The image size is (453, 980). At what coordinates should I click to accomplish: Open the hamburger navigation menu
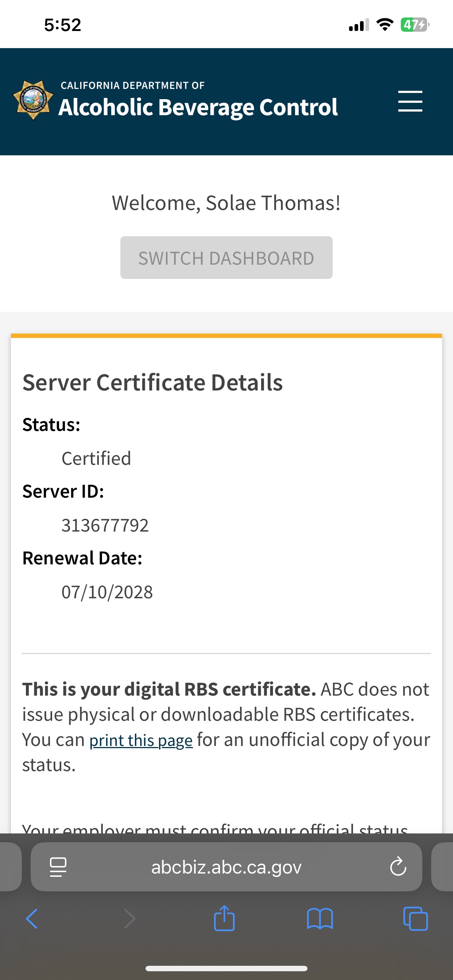click(410, 101)
